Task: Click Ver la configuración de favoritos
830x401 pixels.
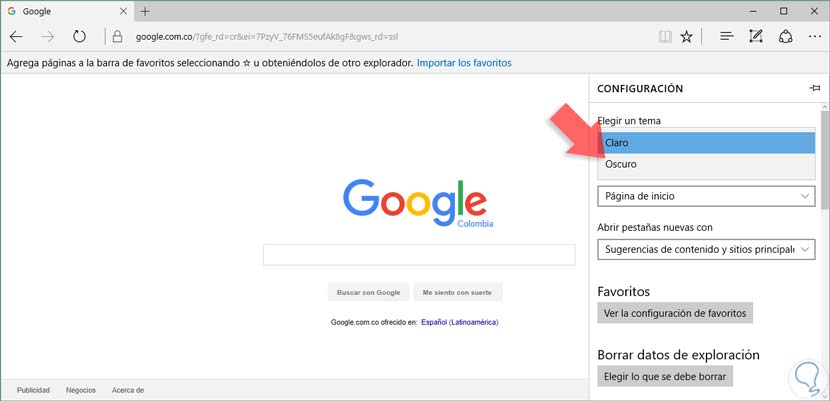Action: tap(675, 313)
